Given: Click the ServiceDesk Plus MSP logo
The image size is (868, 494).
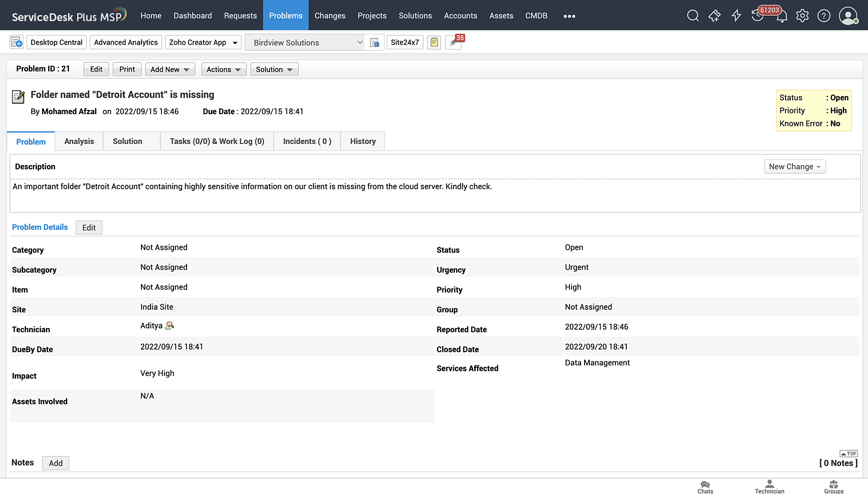Looking at the screenshot, I should click(x=68, y=15).
